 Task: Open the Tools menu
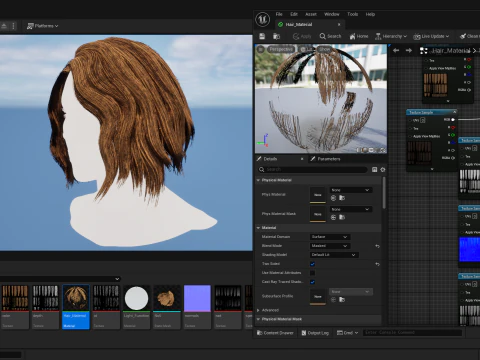tap(352, 14)
